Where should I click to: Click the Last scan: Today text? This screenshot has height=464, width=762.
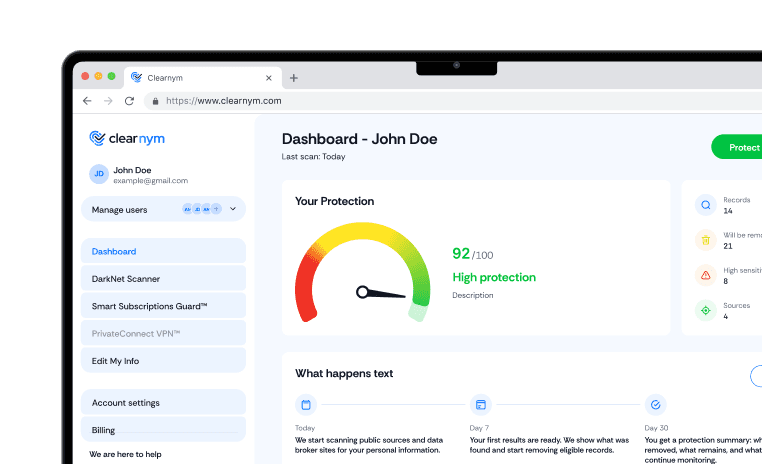[x=313, y=156]
